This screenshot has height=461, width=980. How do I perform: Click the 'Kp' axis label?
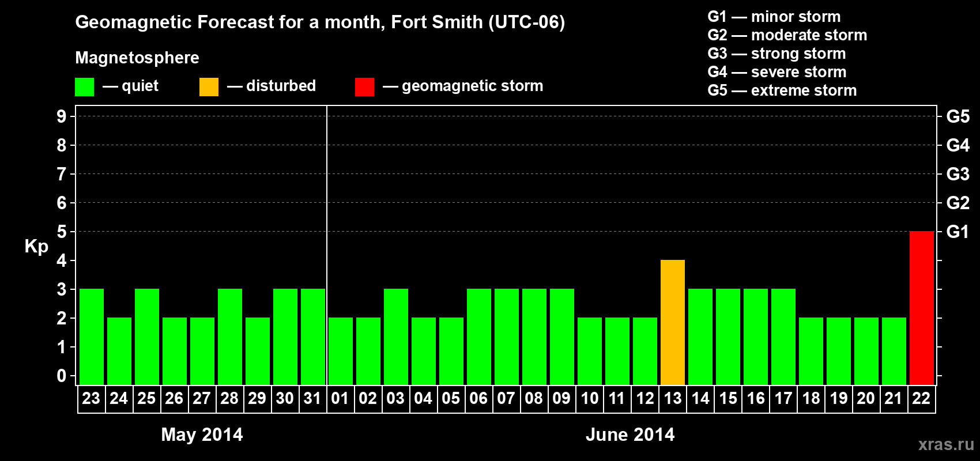pos(36,247)
